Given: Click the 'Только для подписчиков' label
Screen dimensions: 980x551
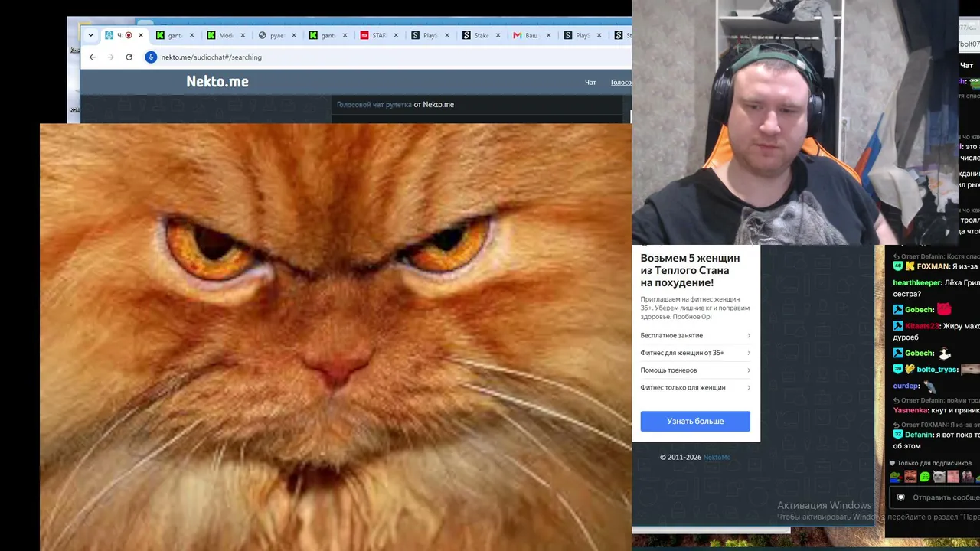Looking at the screenshot, I should pos(934,463).
